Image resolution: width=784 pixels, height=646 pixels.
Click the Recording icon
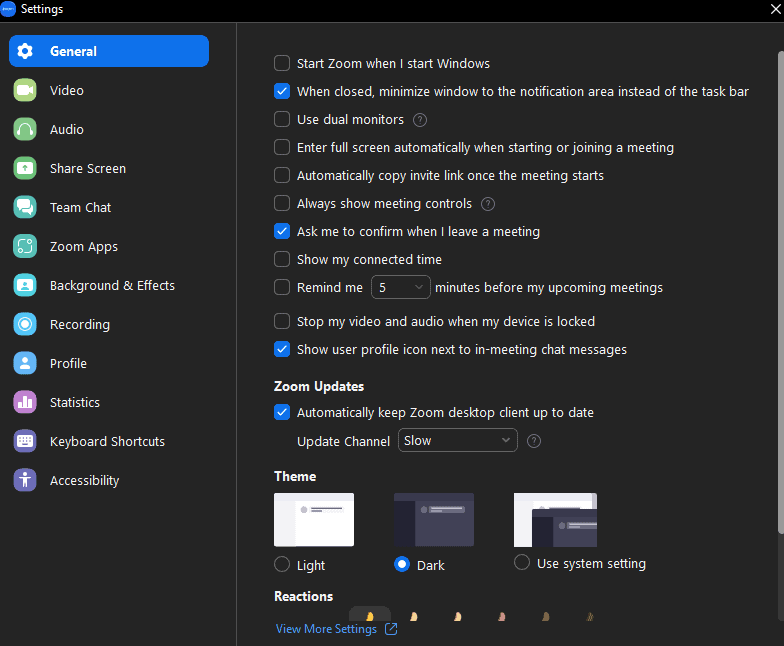(25, 324)
